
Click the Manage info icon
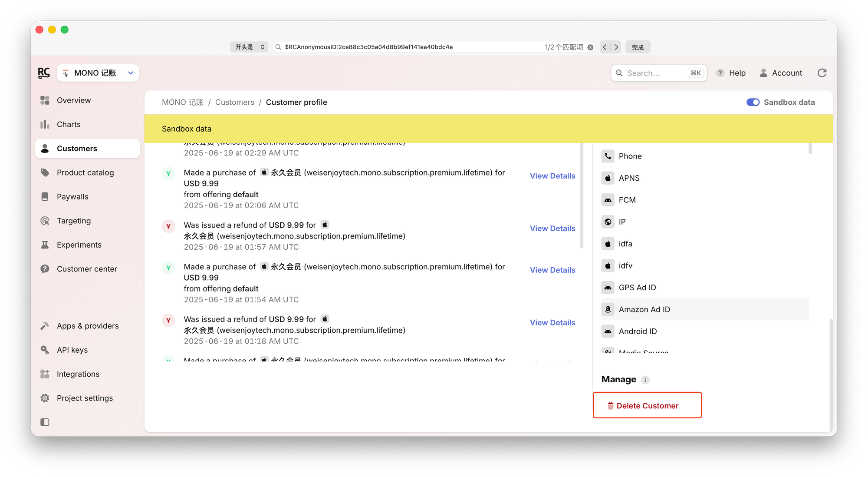tap(645, 380)
